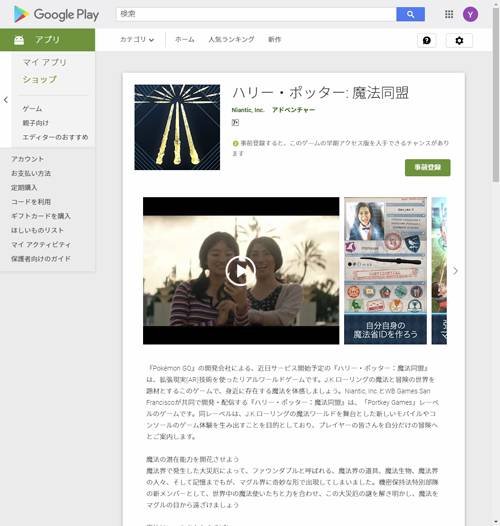Go to the ホーム tab

tap(185, 40)
